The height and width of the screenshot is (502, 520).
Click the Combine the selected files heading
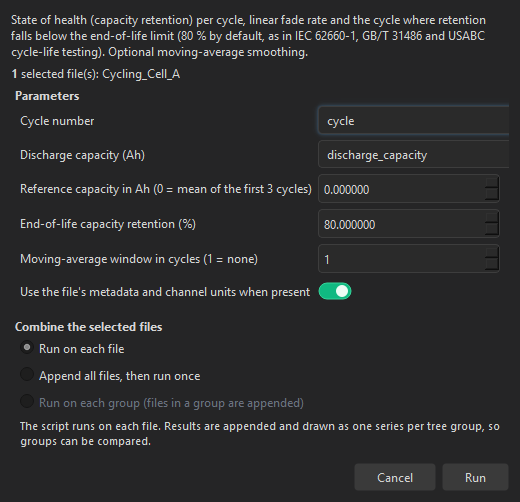point(89,327)
